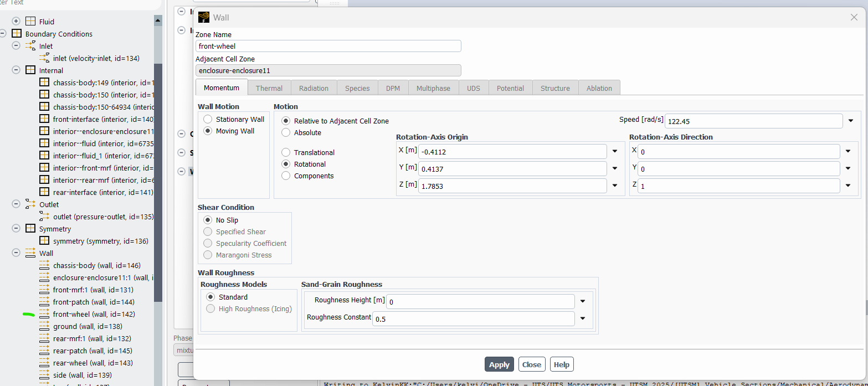868x386 pixels.
Task: Click the side wall icon
Action: [44, 375]
